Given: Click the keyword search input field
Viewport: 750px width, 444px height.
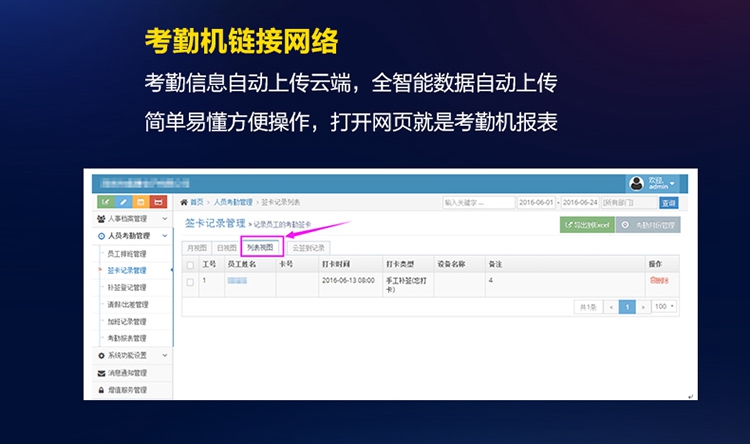Looking at the screenshot, I should pyautogui.click(x=477, y=202).
